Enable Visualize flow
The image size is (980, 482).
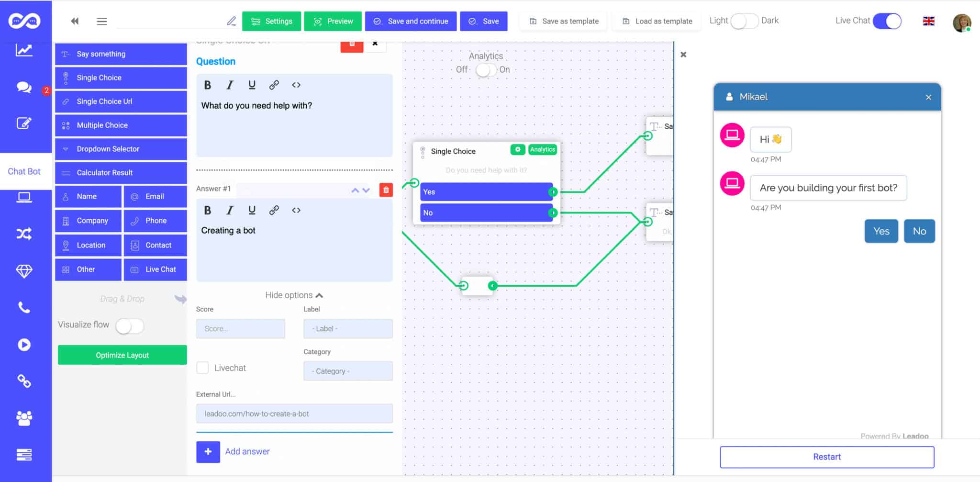(129, 326)
